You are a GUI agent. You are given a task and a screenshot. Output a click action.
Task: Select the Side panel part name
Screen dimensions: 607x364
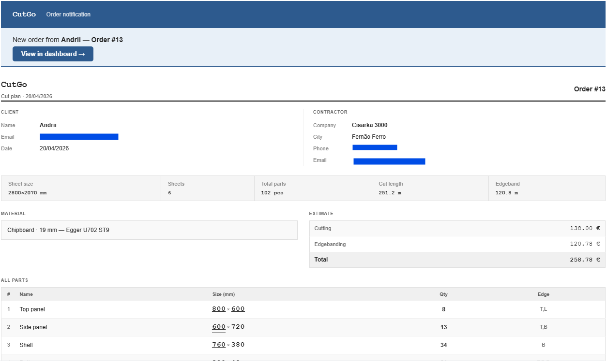click(33, 327)
